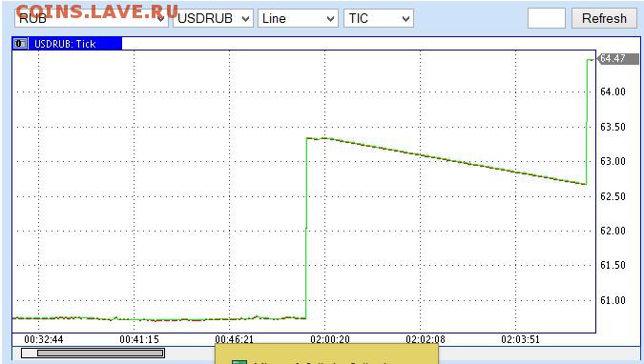The height and width of the screenshot is (364, 644).
Task: Open the RUB currency dropdown
Action: 92,18
